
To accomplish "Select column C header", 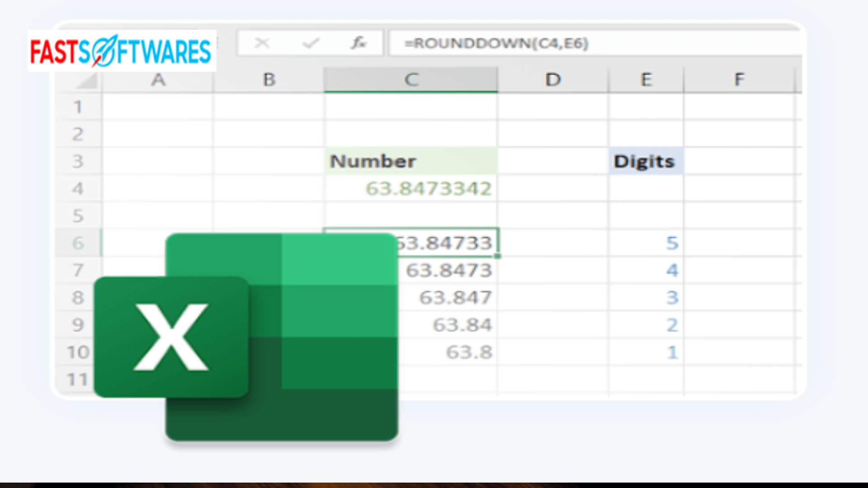I will 410,80.
